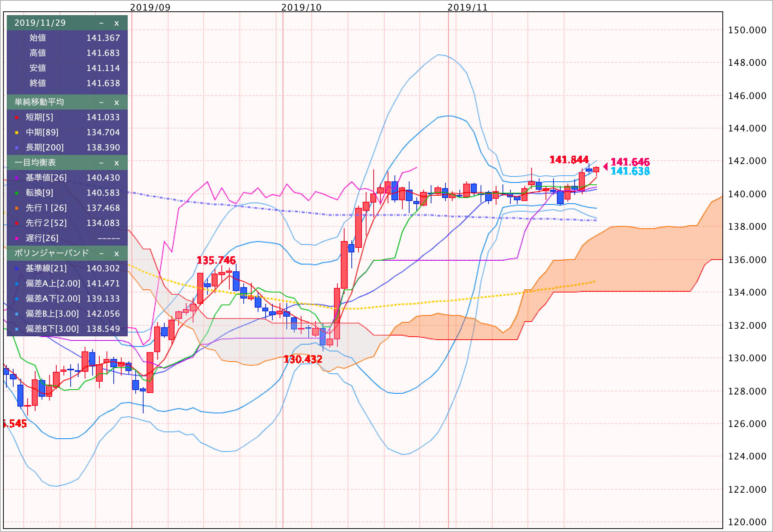This screenshot has height=532, width=773.
Task: Click the yellow 中期[89] color marker
Action: [17, 133]
